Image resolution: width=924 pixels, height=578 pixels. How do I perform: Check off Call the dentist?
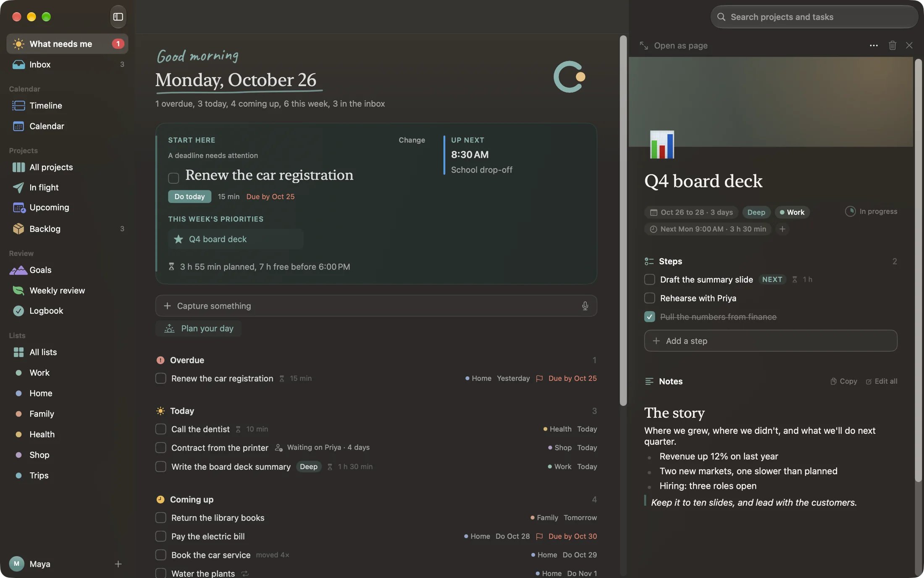click(x=160, y=429)
